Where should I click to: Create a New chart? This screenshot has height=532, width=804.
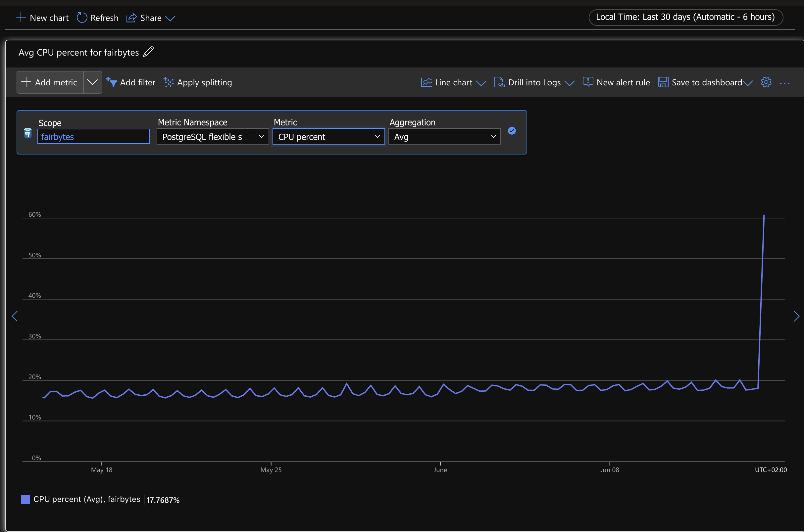[x=42, y=18]
